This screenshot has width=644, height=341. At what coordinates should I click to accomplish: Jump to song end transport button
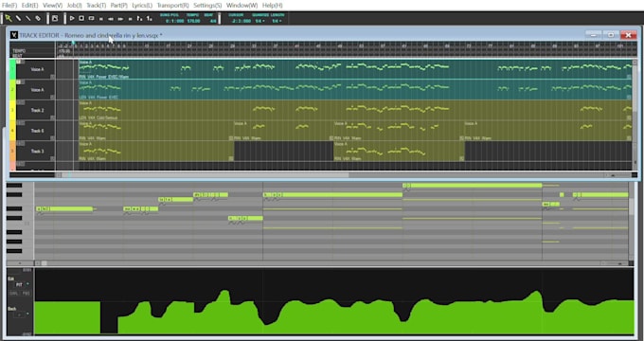pos(130,19)
